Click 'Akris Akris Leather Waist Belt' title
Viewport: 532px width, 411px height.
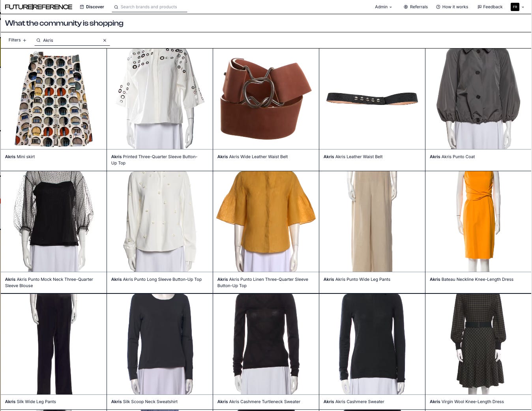coord(353,157)
